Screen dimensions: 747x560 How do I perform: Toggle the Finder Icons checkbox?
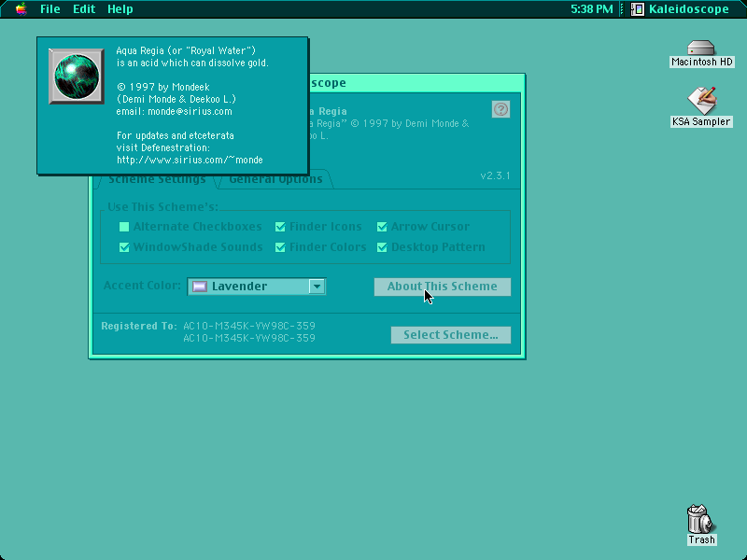pyautogui.click(x=280, y=227)
